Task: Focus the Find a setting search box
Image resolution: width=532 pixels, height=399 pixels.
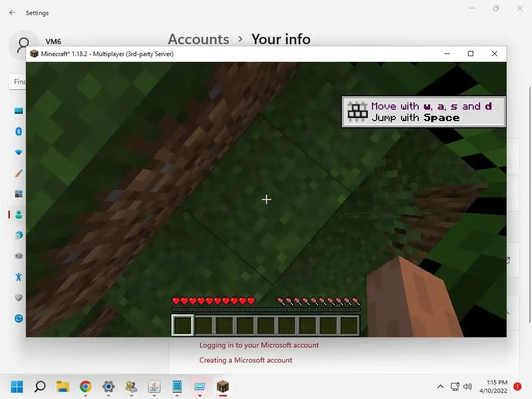Action: 18,82
